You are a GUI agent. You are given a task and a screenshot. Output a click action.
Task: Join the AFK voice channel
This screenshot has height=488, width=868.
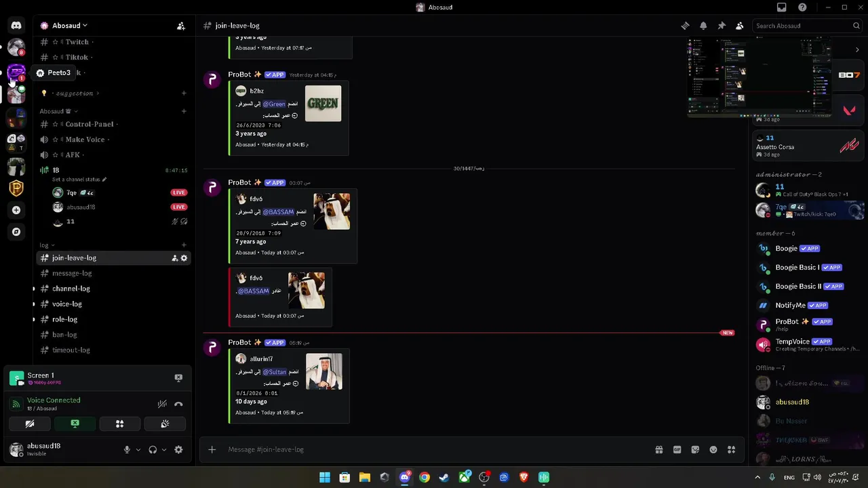114,155
